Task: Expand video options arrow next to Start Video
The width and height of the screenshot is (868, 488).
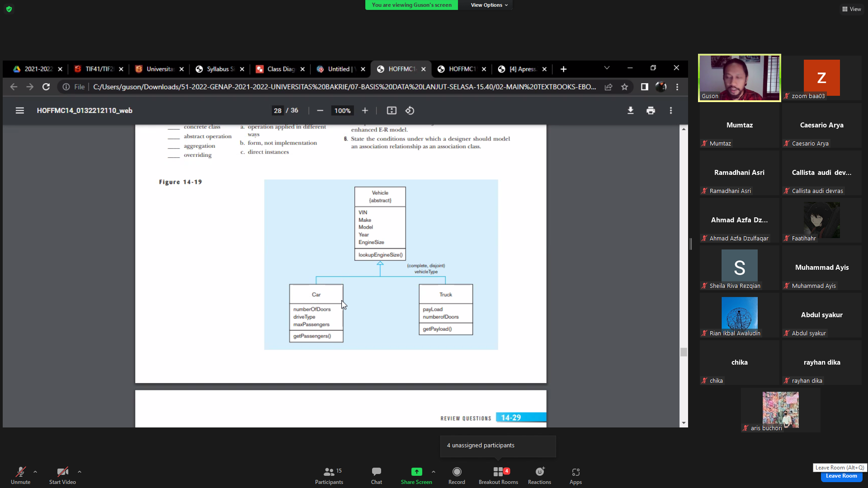Action: 80,472
